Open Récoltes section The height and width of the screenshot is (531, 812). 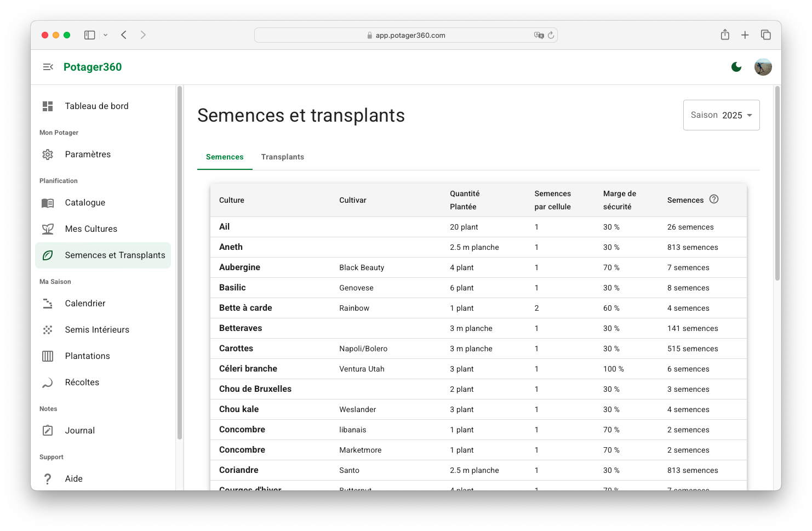(x=82, y=382)
